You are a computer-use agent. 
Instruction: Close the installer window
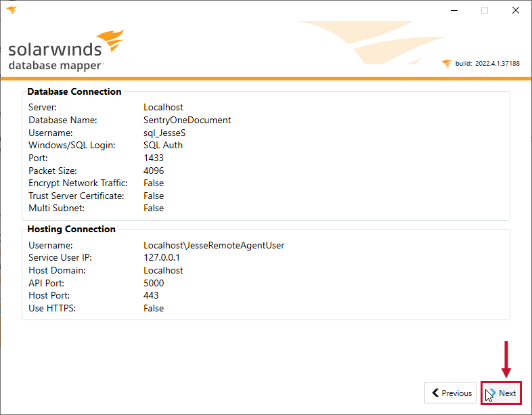tap(516, 10)
